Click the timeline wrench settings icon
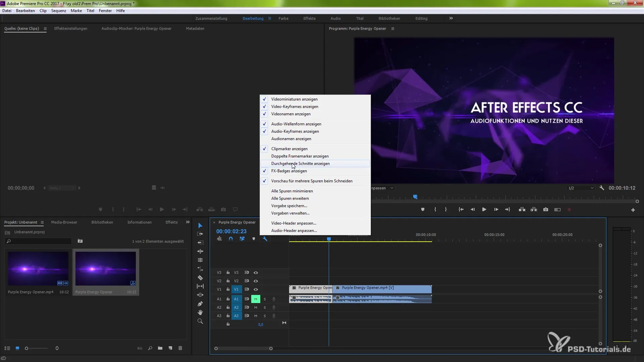Viewport: 644px width, 362px height. pyautogui.click(x=265, y=239)
